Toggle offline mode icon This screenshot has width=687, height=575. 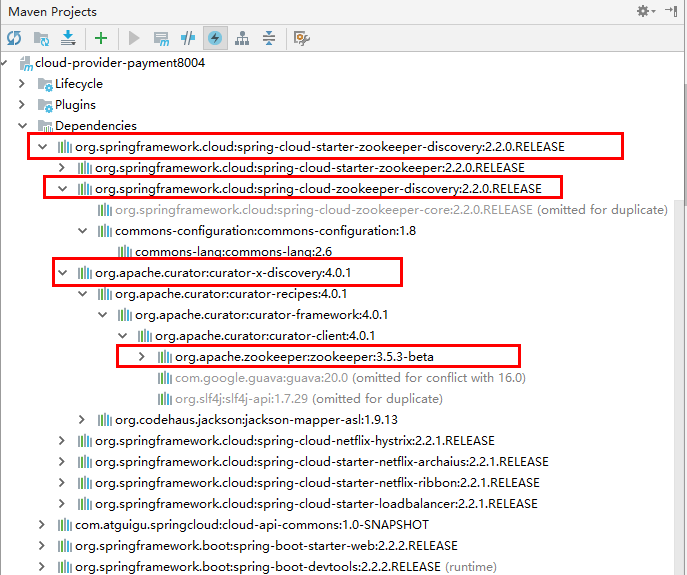tap(188, 38)
